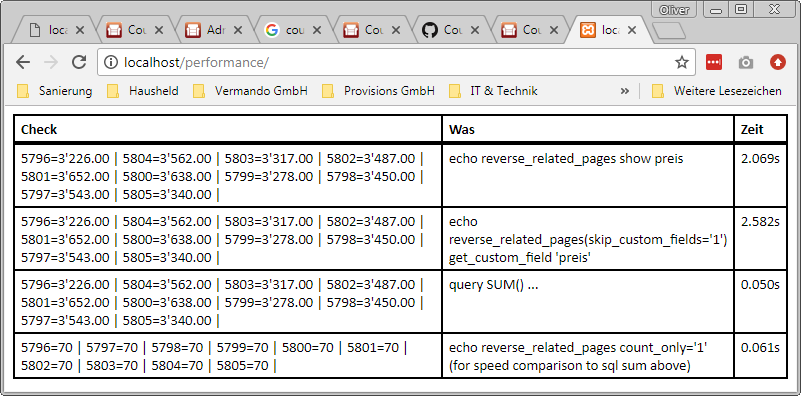801x396 pixels.
Task: Click the site information icon in the address bar
Action: click(110, 62)
